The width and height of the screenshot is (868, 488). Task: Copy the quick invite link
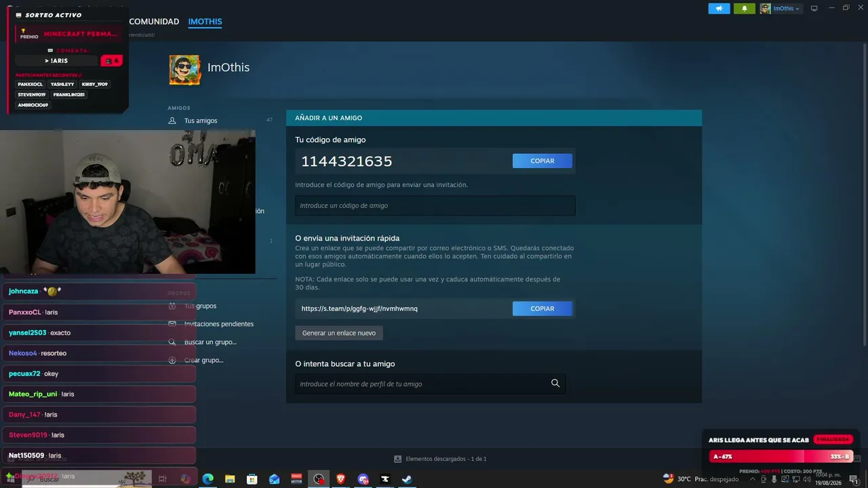(x=542, y=308)
